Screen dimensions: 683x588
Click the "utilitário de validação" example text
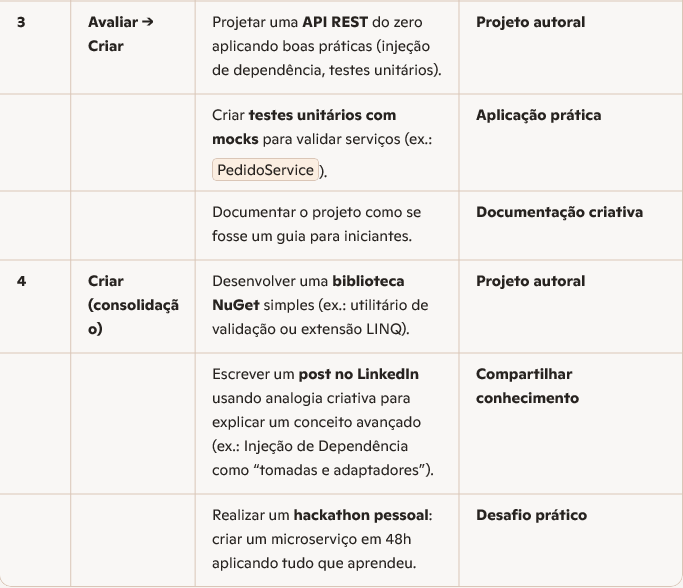point(391,305)
